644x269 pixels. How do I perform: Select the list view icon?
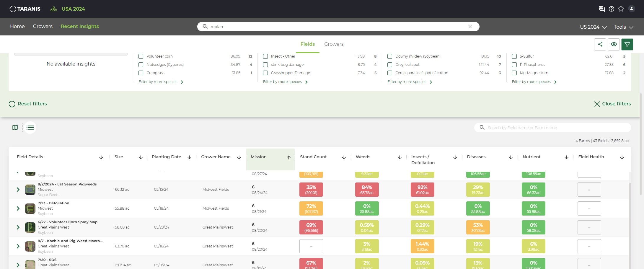point(30,128)
